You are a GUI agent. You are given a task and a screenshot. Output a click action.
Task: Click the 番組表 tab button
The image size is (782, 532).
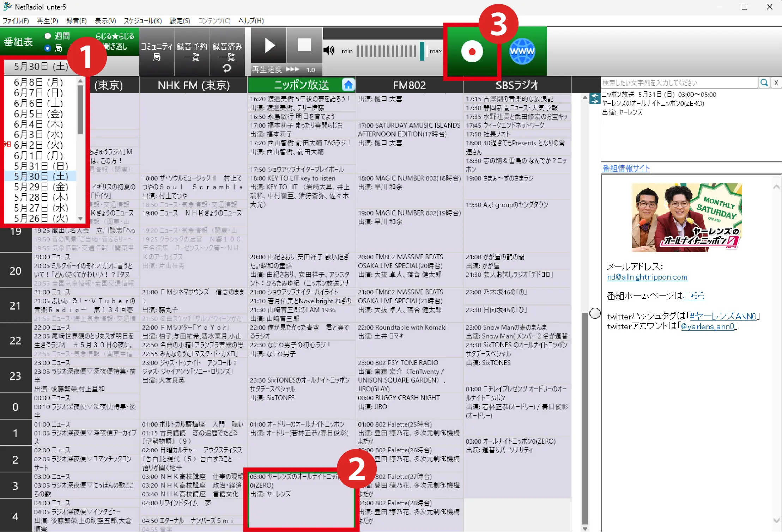click(18, 42)
